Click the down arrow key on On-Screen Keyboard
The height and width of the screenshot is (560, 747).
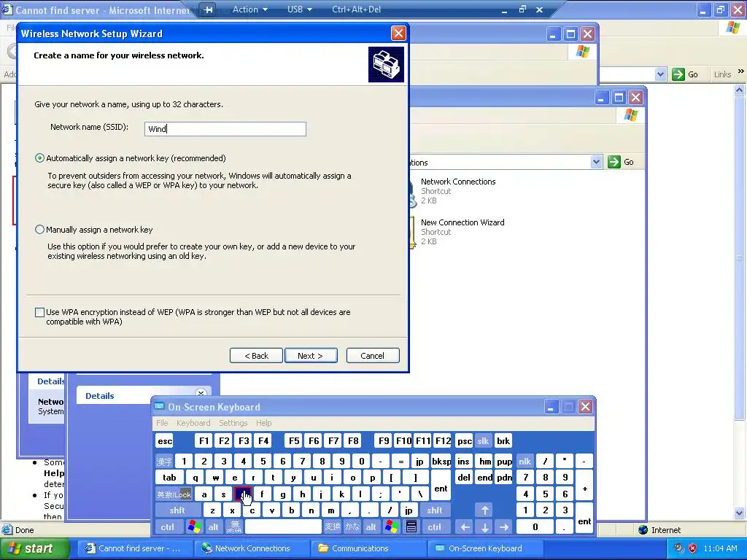(x=484, y=527)
